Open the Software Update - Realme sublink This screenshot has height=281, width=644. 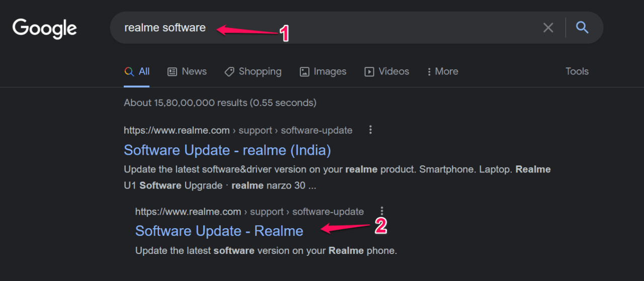pyautogui.click(x=219, y=231)
